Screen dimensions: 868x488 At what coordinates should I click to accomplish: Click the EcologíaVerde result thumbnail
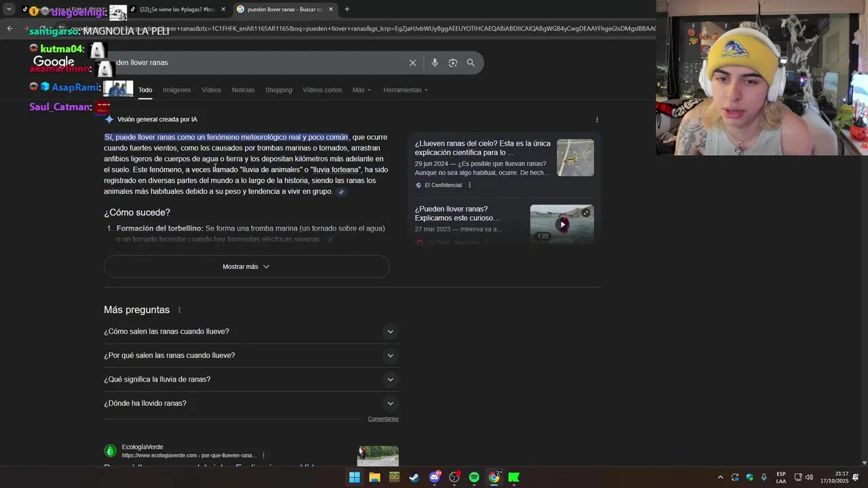[x=378, y=455]
